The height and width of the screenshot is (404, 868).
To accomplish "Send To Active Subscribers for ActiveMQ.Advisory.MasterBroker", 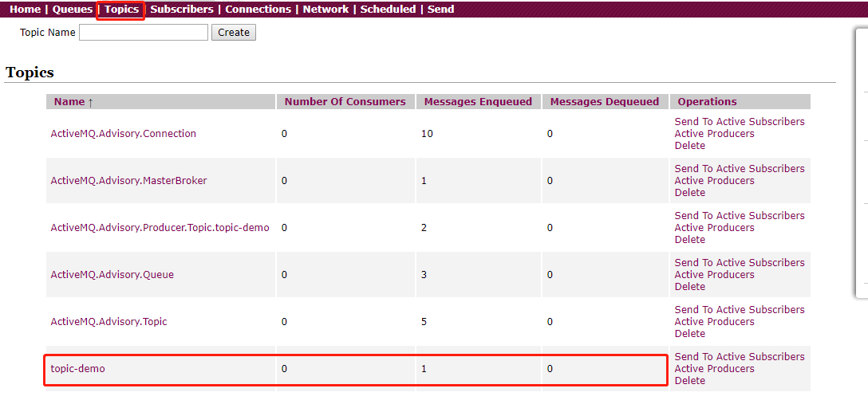I will click(x=740, y=169).
